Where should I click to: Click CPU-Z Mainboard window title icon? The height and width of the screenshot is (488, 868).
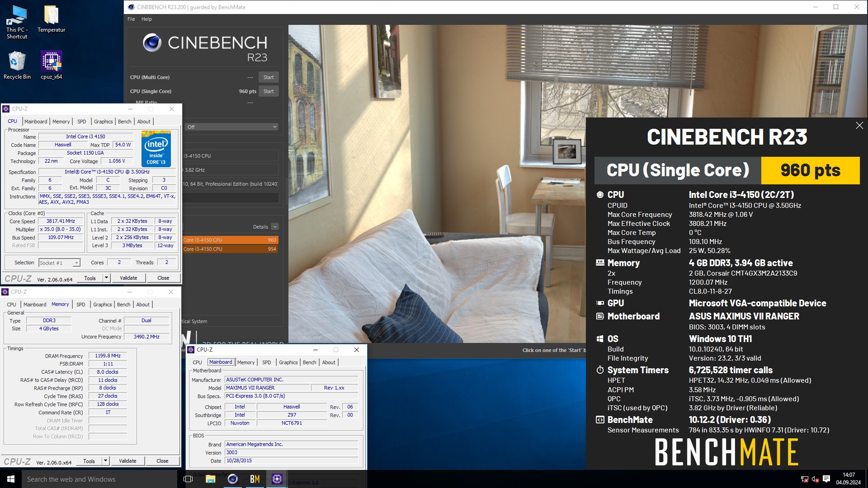coord(191,350)
